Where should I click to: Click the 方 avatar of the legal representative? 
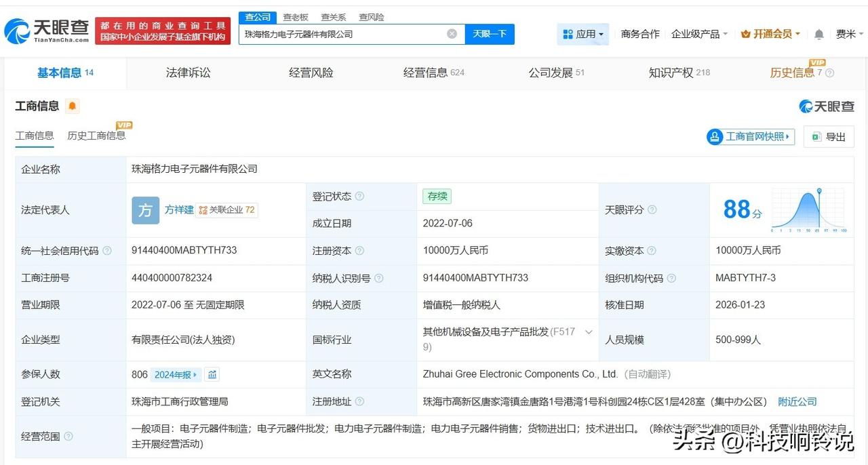(x=145, y=210)
